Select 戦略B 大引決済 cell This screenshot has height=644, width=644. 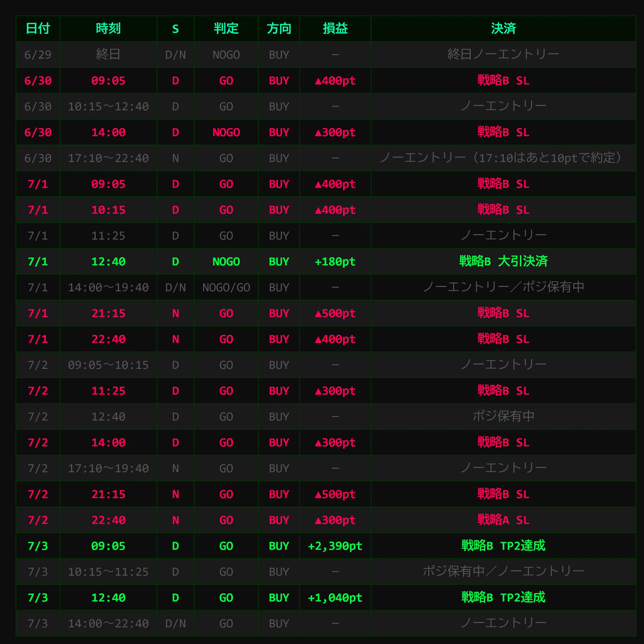pyautogui.click(x=503, y=262)
